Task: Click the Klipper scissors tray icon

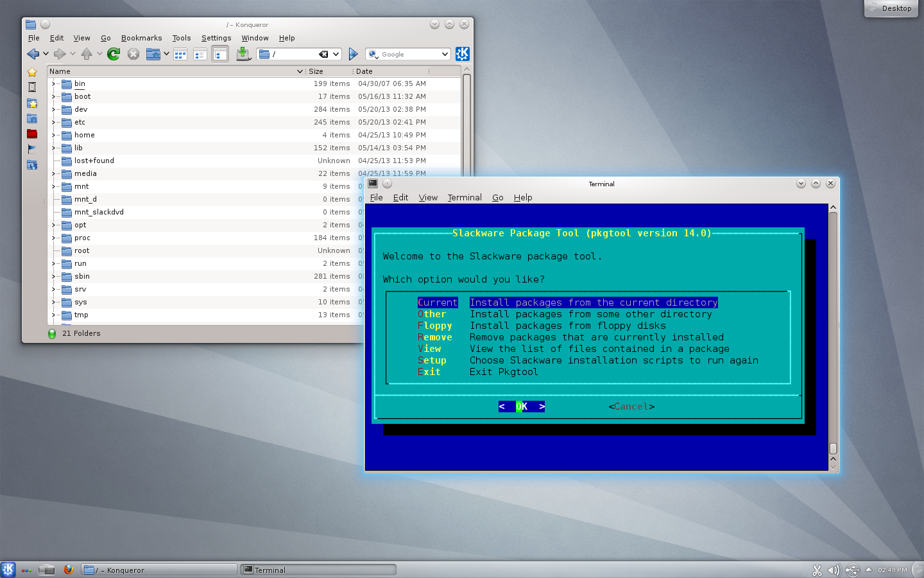Action: pos(817,570)
